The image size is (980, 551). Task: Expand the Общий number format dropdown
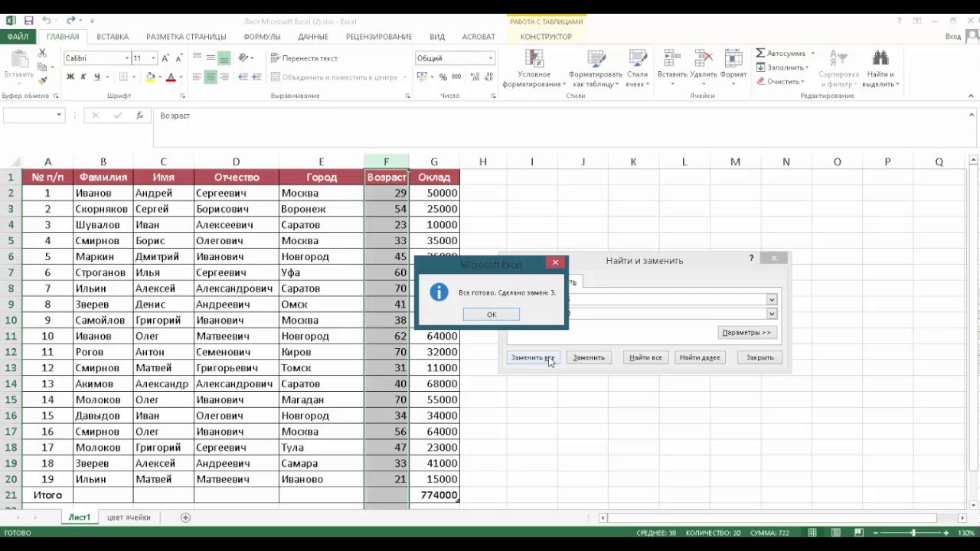click(491, 58)
